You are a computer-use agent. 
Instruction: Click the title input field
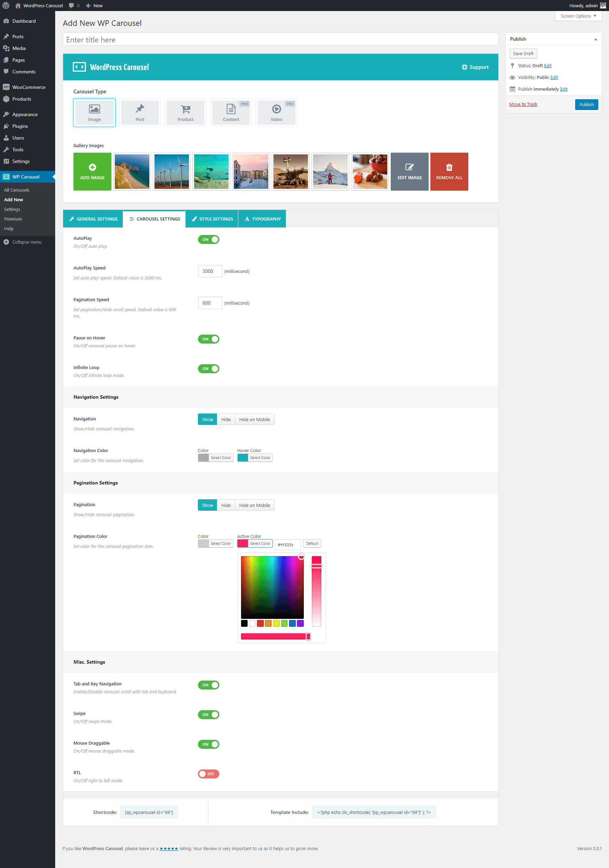coord(281,40)
